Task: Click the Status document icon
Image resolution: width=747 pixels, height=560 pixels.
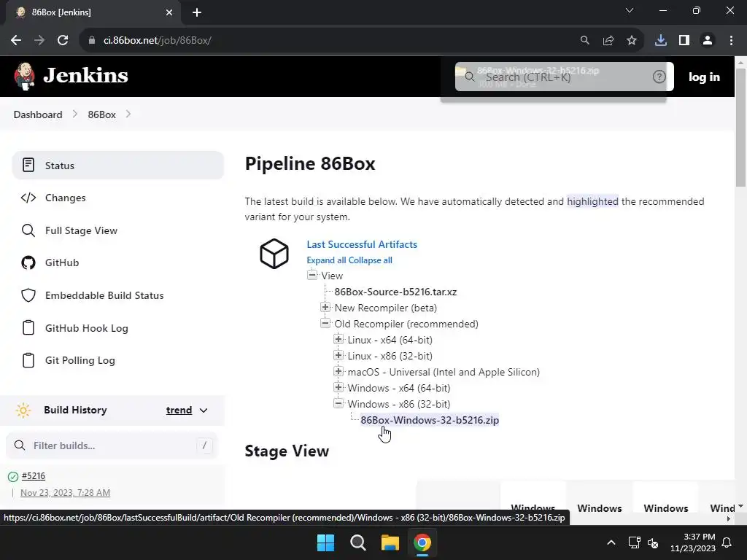Action: (x=28, y=166)
